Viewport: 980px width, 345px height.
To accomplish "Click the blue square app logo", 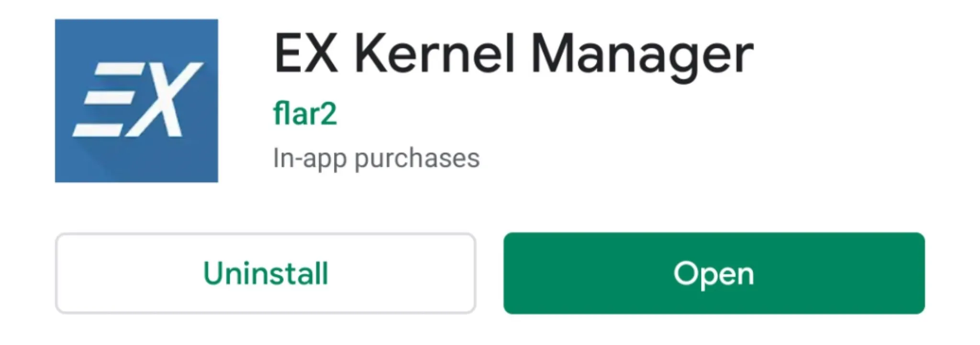I will pyautogui.click(x=136, y=101).
